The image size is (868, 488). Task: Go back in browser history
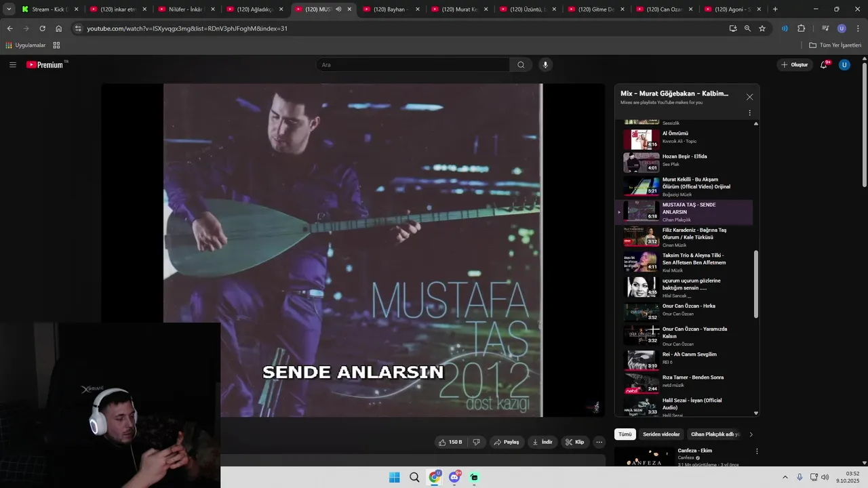9,28
